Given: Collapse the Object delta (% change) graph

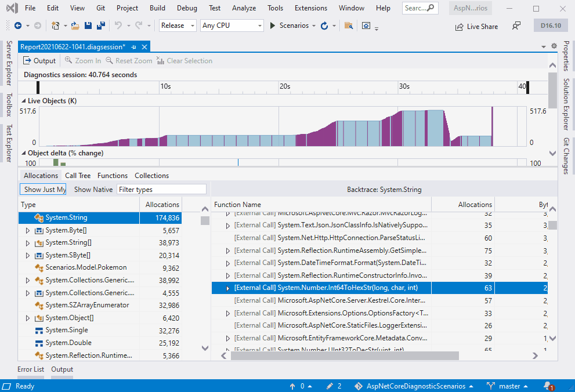Looking at the screenshot, I should tap(23, 153).
